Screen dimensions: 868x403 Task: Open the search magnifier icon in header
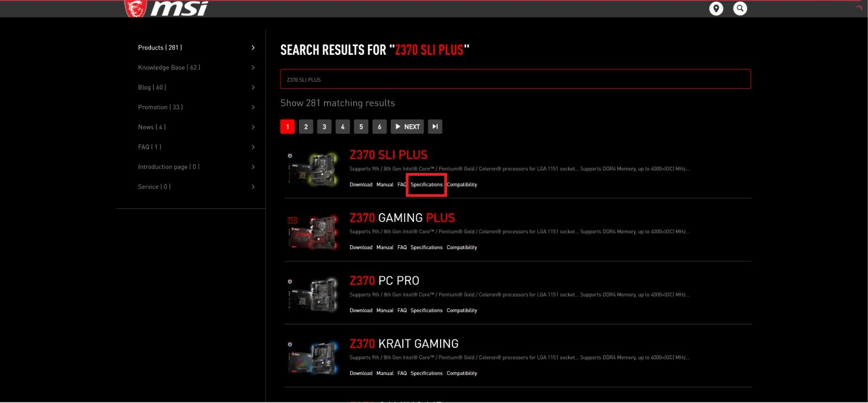pos(740,9)
